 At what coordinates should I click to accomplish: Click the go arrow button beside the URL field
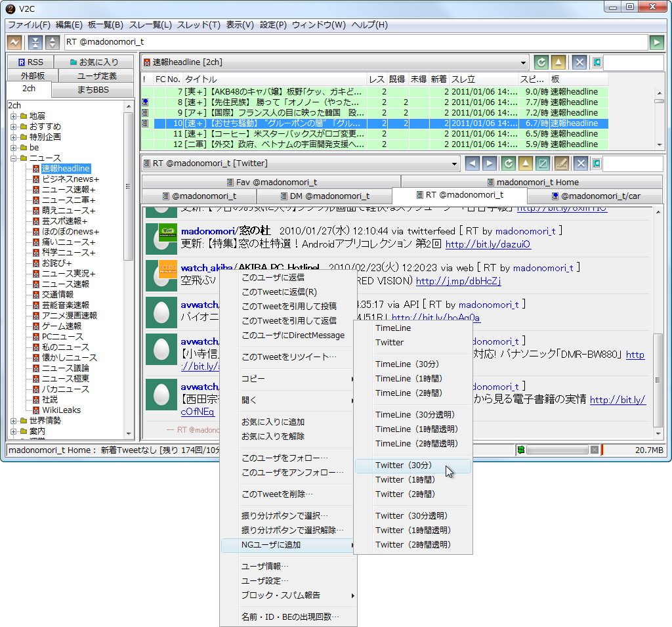(656, 42)
